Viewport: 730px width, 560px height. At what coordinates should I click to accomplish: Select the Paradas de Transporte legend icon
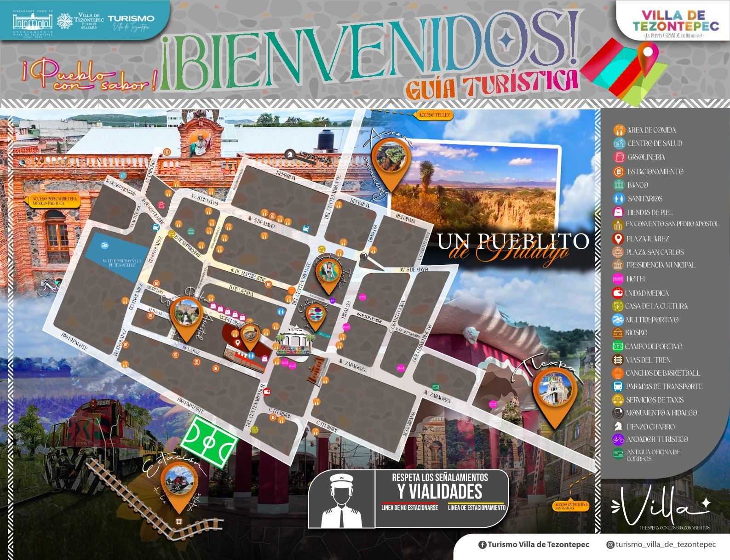tap(618, 387)
